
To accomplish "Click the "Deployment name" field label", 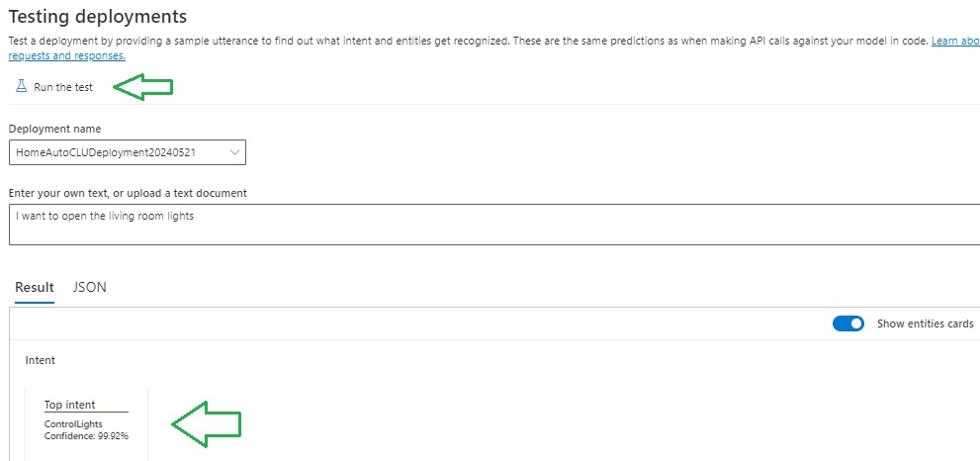I will point(54,129).
